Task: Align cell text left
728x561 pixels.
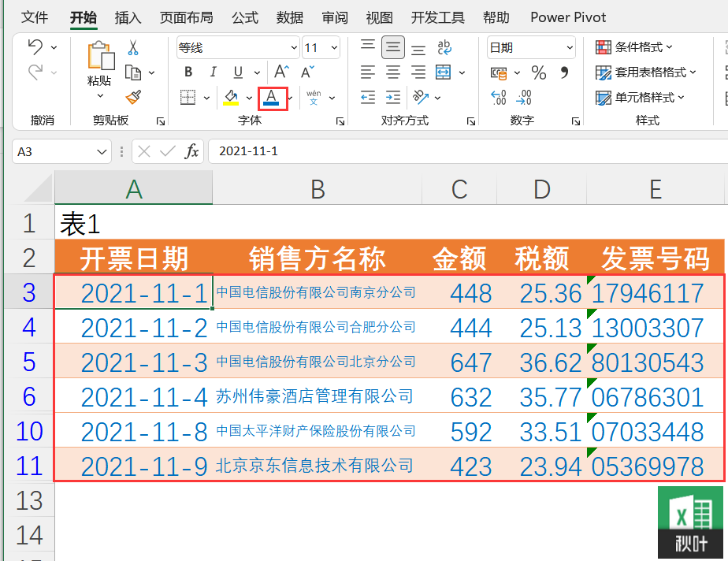Action: point(368,72)
